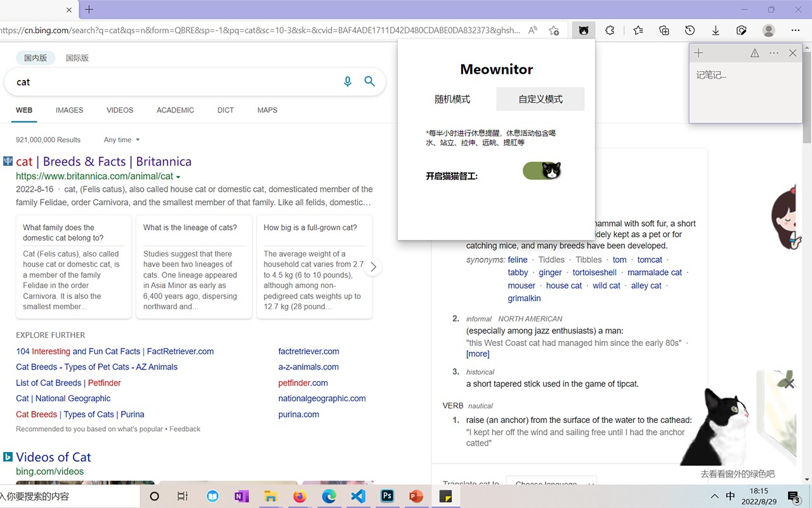The height and width of the screenshot is (508, 812).
Task: Select 自定义模式 in Meownitor popup
Action: click(540, 99)
